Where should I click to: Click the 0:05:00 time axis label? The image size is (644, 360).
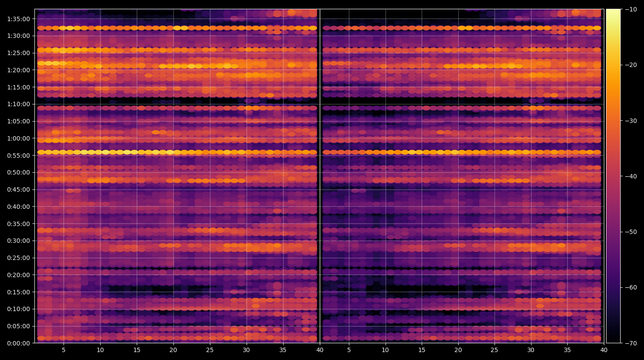[x=19, y=326]
